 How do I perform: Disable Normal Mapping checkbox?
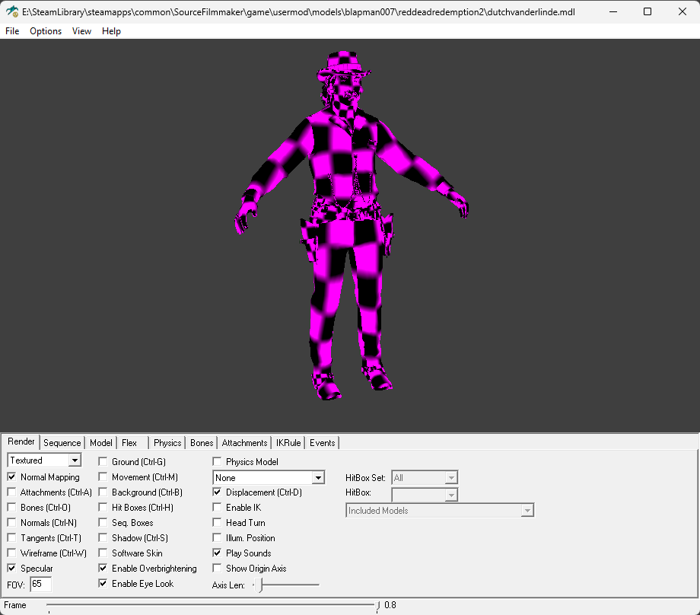(x=12, y=477)
